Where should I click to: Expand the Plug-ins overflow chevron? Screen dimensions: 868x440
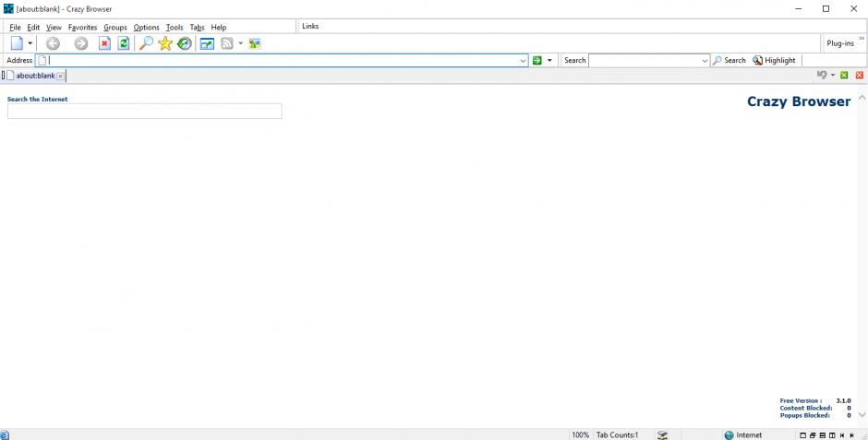(862, 39)
